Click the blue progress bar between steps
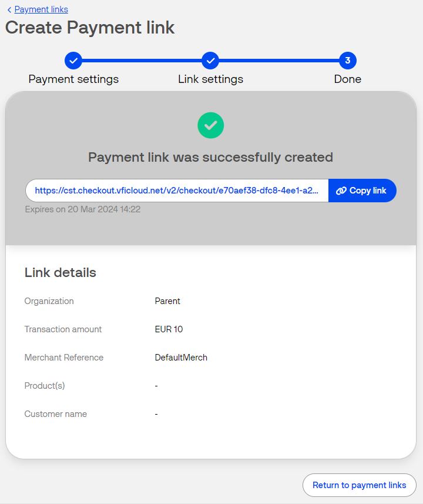The height and width of the screenshot is (504, 423). coord(141,59)
